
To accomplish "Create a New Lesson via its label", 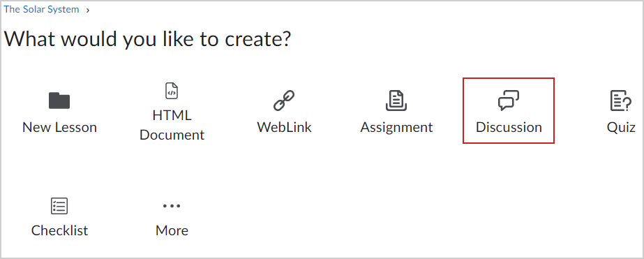I will pos(59,128).
